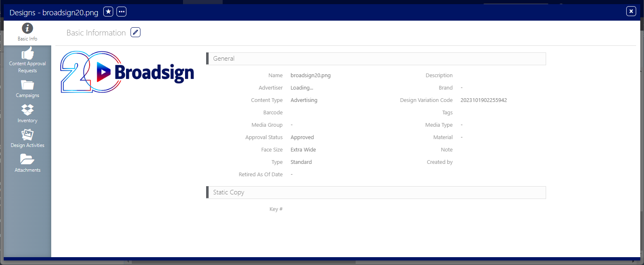This screenshot has width=644, height=265.
Task: Switch to the Basic Info tab
Action: pos(27,33)
